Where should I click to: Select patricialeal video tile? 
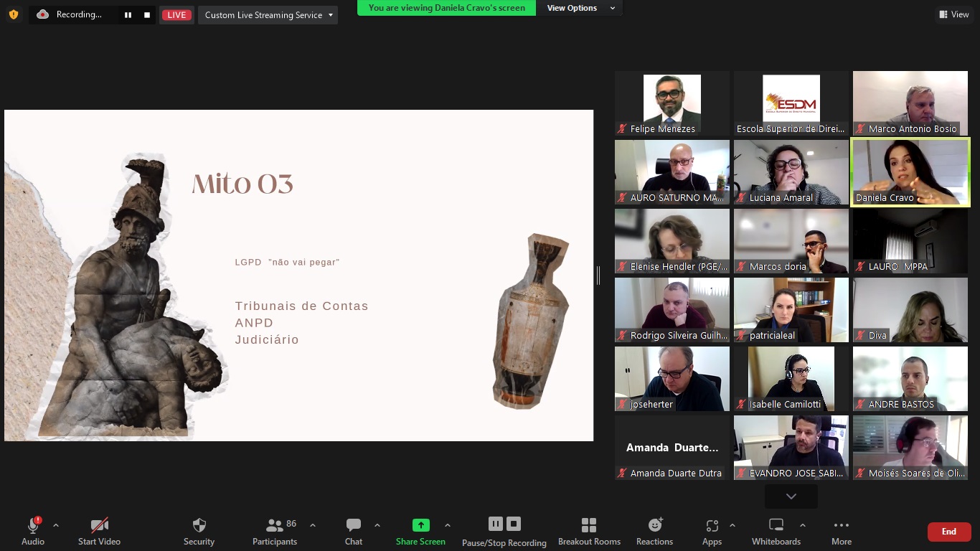pyautogui.click(x=791, y=310)
